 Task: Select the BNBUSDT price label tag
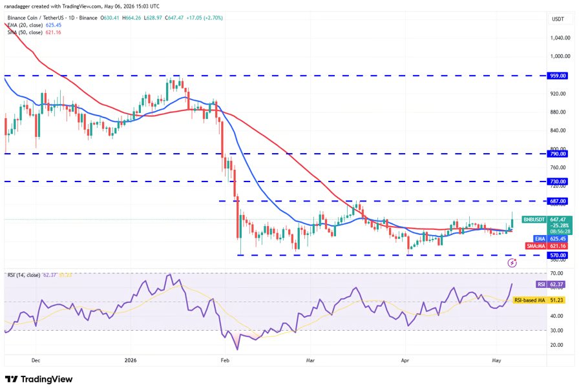point(534,220)
